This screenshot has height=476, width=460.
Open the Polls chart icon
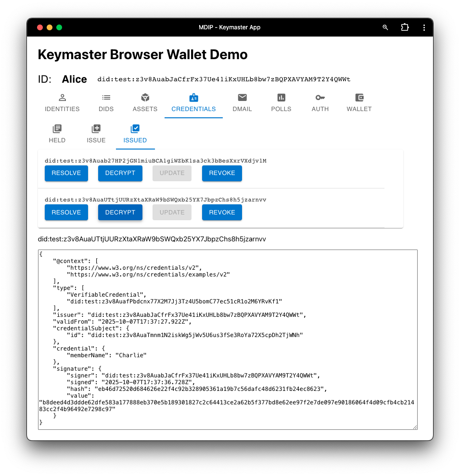(281, 98)
